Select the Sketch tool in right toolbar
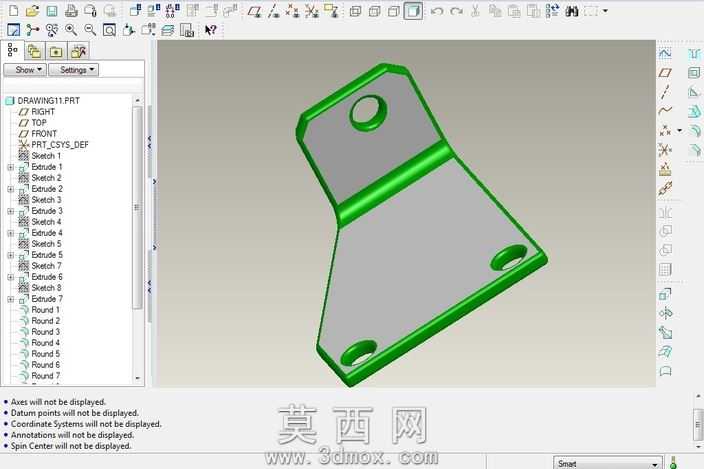Screen dimensions: 704x469 pyautogui.click(x=665, y=53)
